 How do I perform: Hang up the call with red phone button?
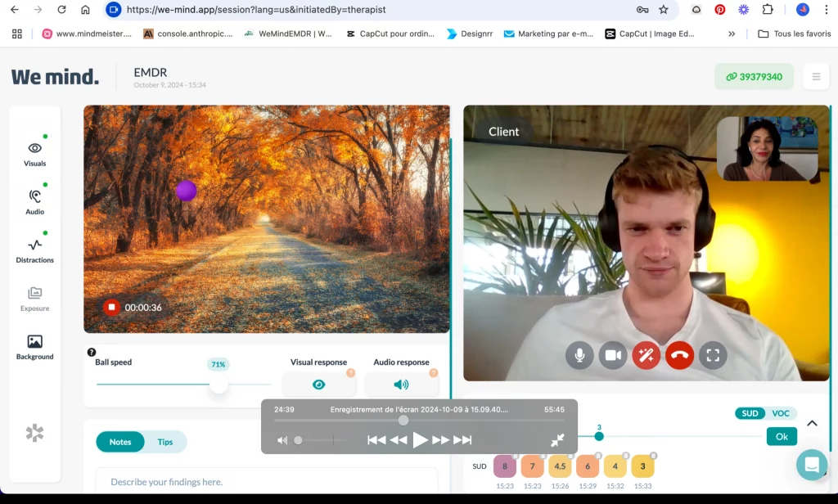tap(679, 355)
